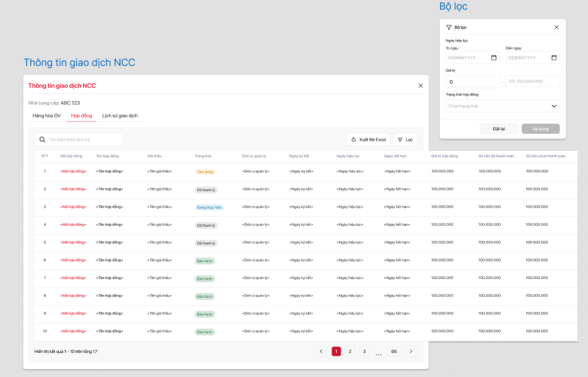The width and height of the screenshot is (588, 377).
Task: Click the Xuất file Excel button
Action: (368, 140)
